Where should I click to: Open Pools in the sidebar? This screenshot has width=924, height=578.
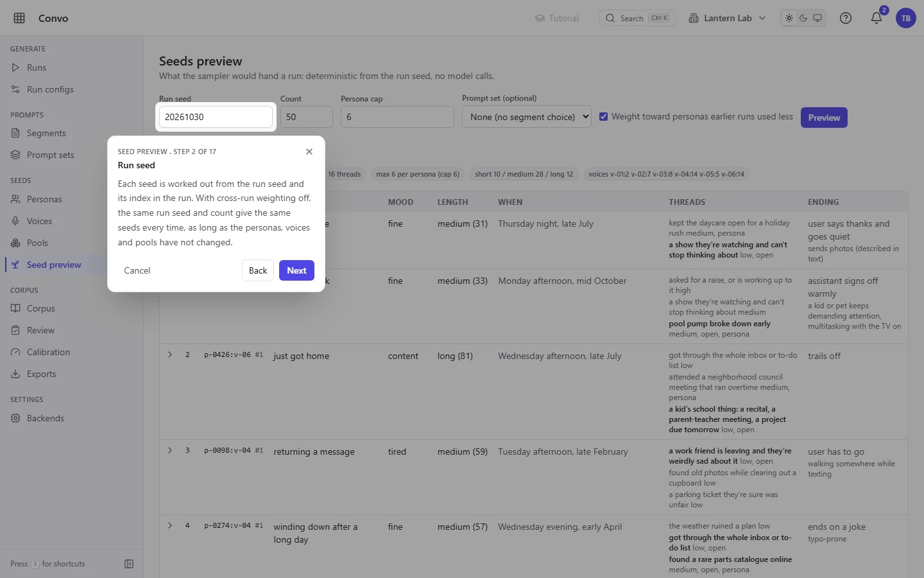(x=71, y=243)
